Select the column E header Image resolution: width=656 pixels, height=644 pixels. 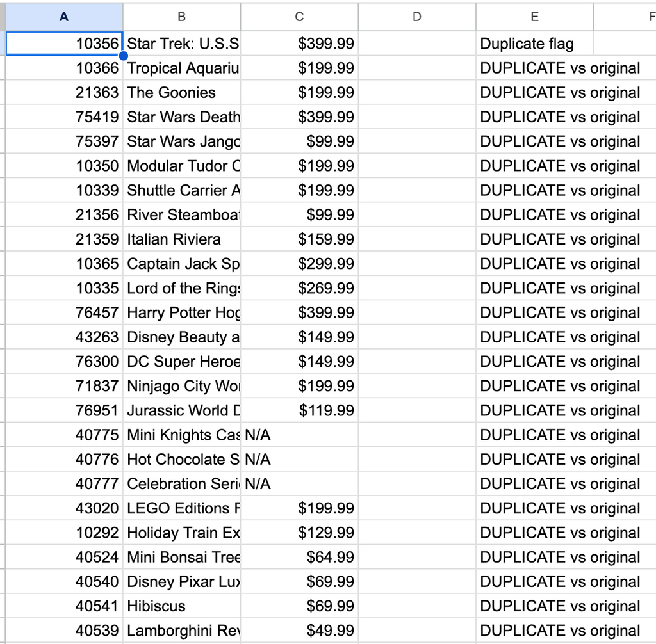pyautogui.click(x=534, y=17)
